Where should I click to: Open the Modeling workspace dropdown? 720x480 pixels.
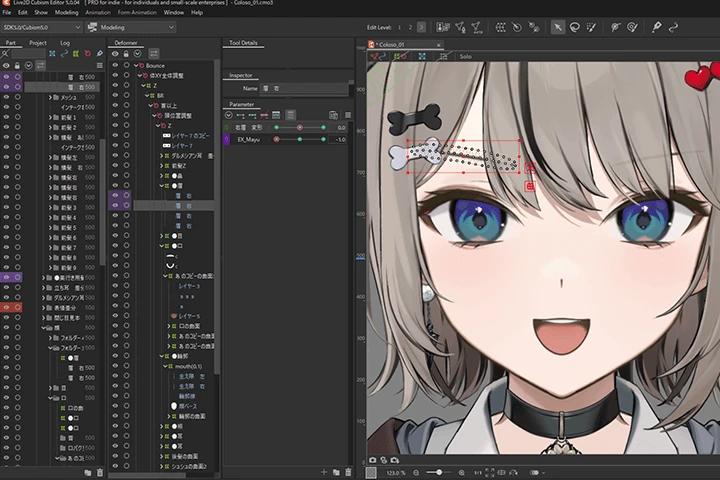click(131, 28)
